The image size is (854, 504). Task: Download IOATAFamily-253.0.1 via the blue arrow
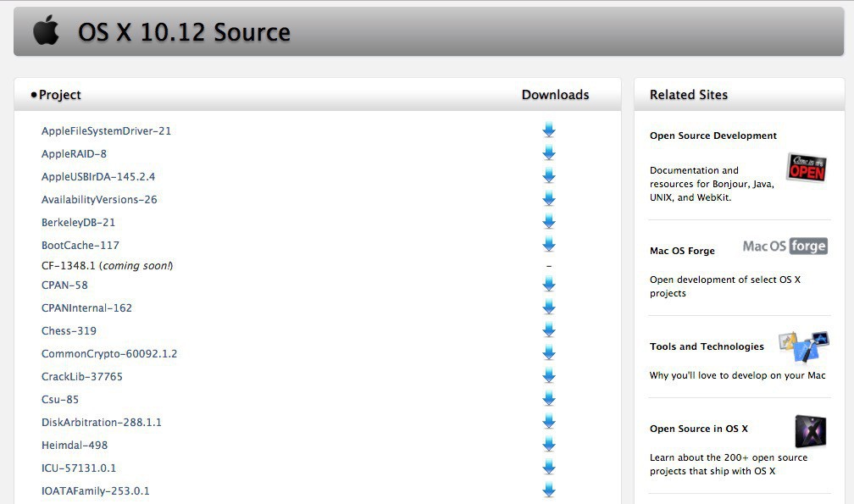(549, 490)
